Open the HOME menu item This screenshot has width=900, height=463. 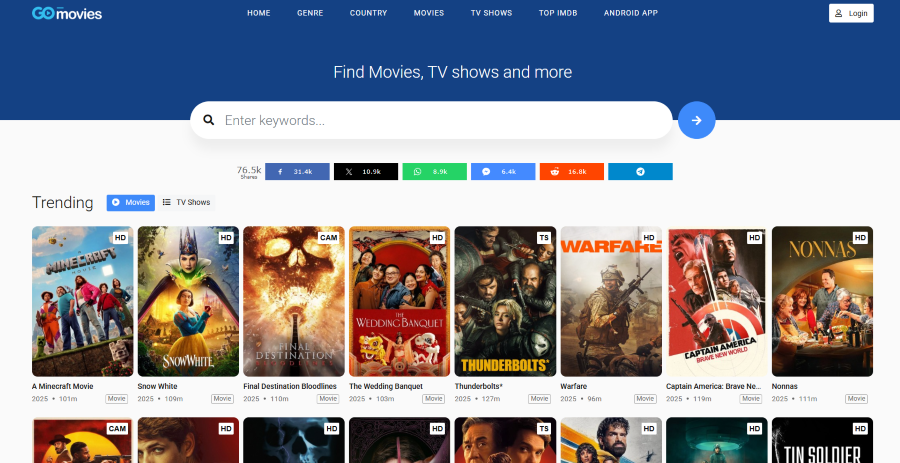pyautogui.click(x=259, y=13)
